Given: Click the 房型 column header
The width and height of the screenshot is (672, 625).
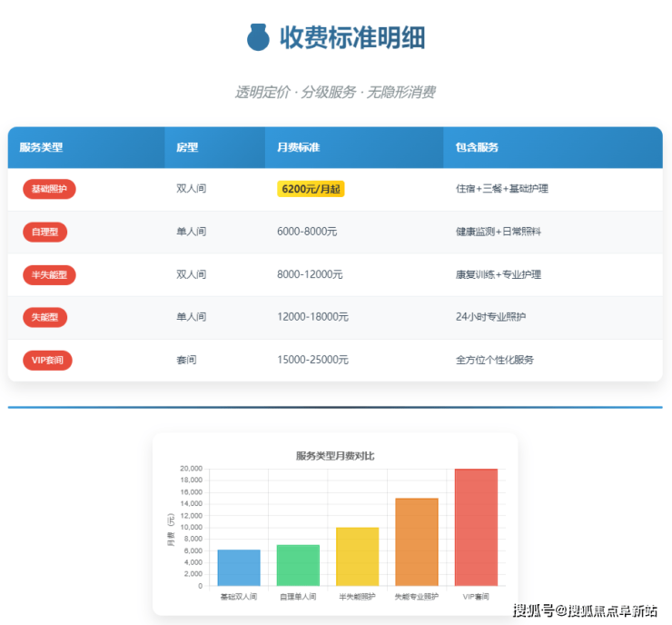Looking at the screenshot, I should (187, 147).
